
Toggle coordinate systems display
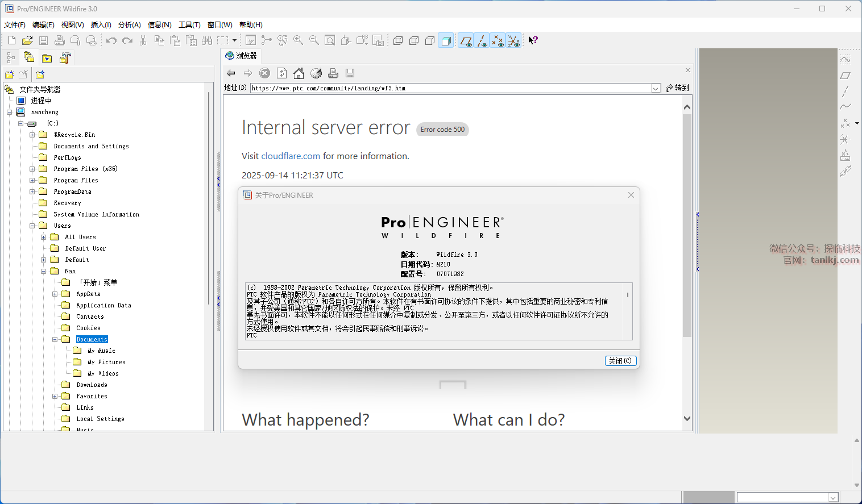coord(514,40)
